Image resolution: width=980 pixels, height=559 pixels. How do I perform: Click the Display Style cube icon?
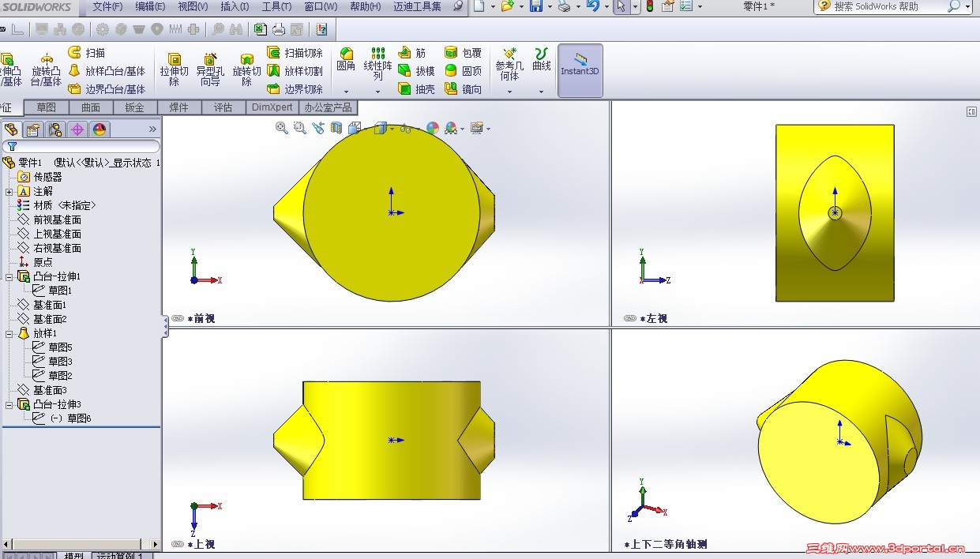point(380,128)
